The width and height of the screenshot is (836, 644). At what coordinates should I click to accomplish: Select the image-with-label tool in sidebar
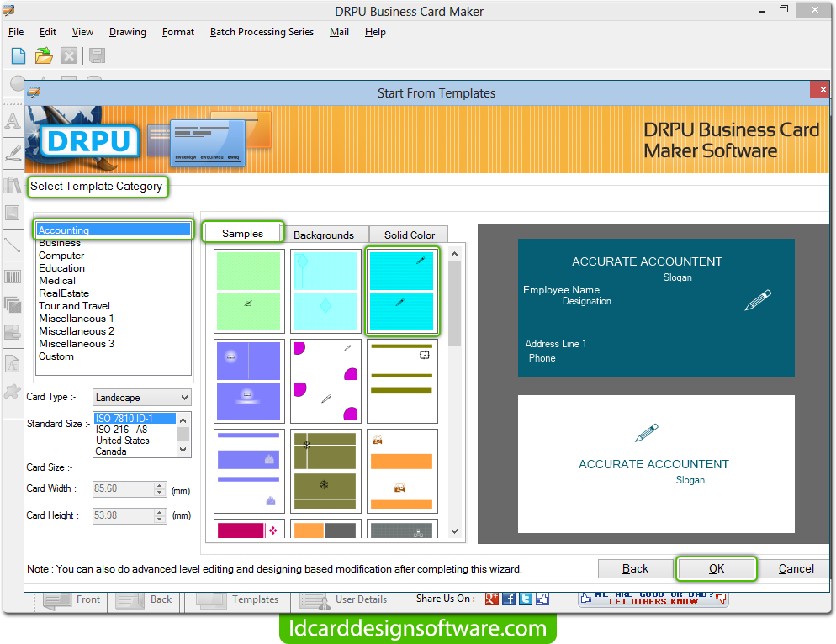tap(13, 332)
